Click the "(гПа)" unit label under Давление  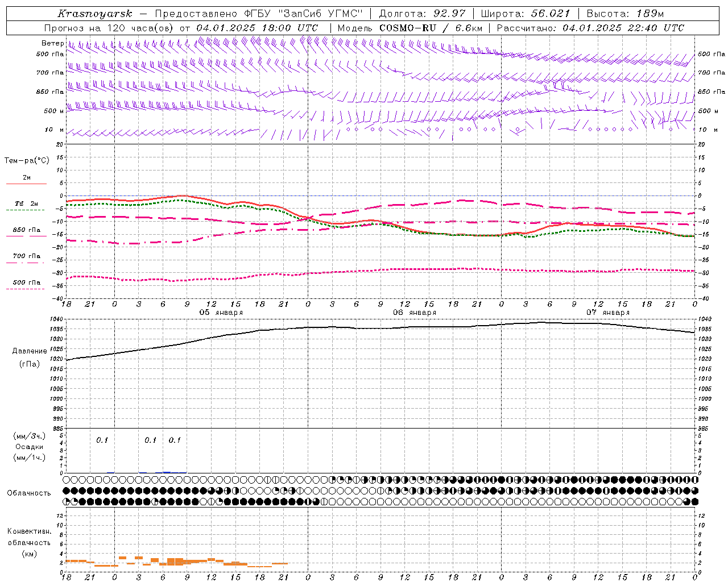click(30, 364)
